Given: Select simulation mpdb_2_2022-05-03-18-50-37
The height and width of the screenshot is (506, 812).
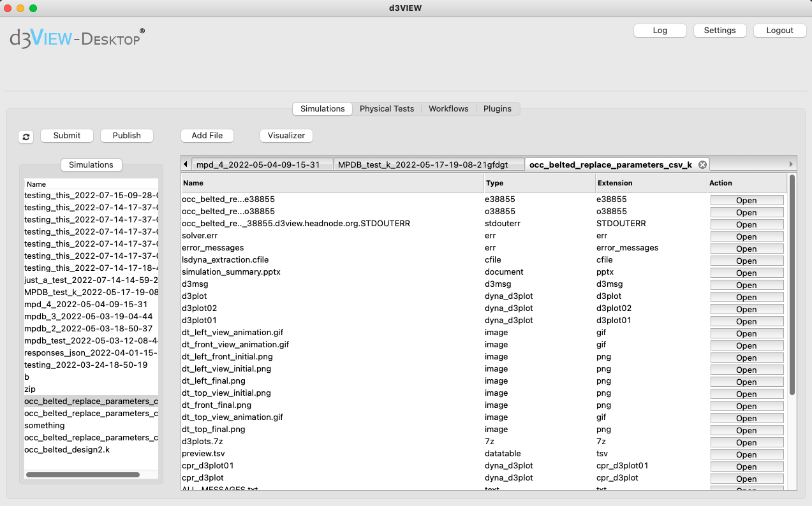Looking at the screenshot, I should (91, 329).
